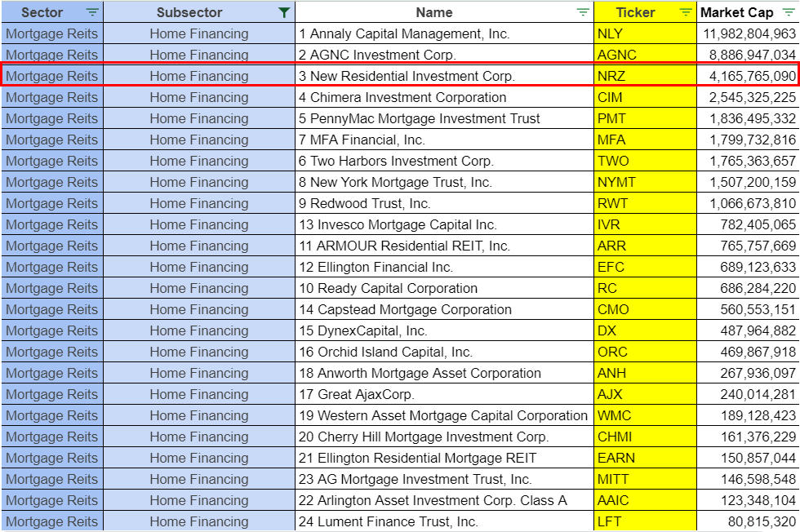Select Orchid Island Capital, Inc. cell

click(x=444, y=352)
